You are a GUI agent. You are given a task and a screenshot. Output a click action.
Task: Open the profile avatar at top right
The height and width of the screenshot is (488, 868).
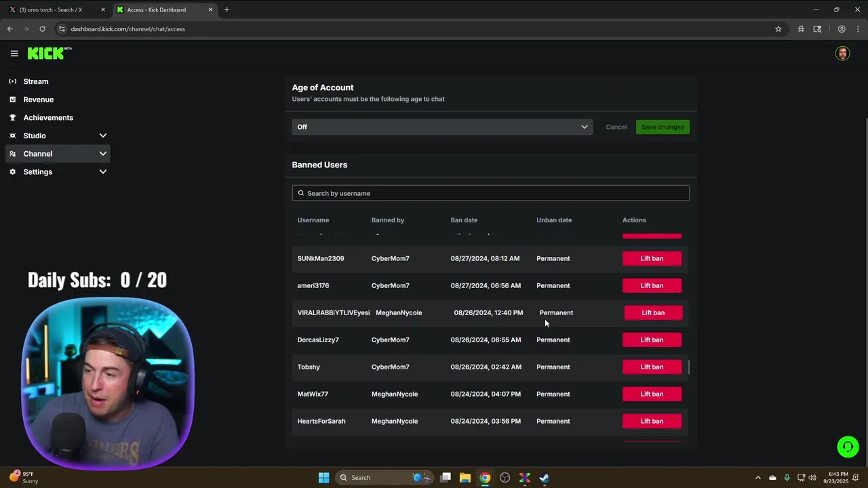842,54
